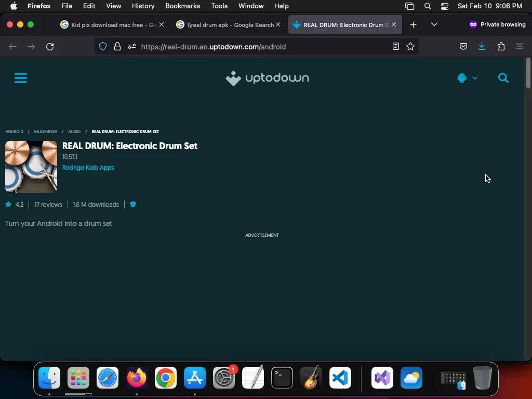The image size is (532, 399).
Task: Click the site padlock security icon
Action: point(117,46)
